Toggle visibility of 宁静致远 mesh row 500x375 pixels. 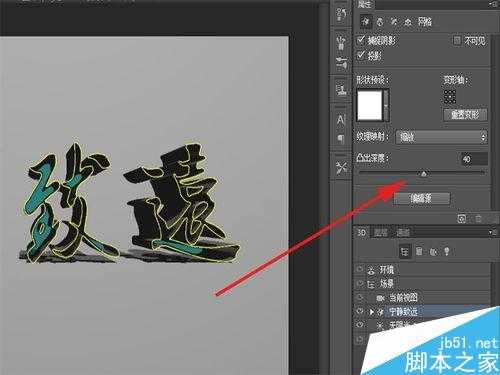360,311
